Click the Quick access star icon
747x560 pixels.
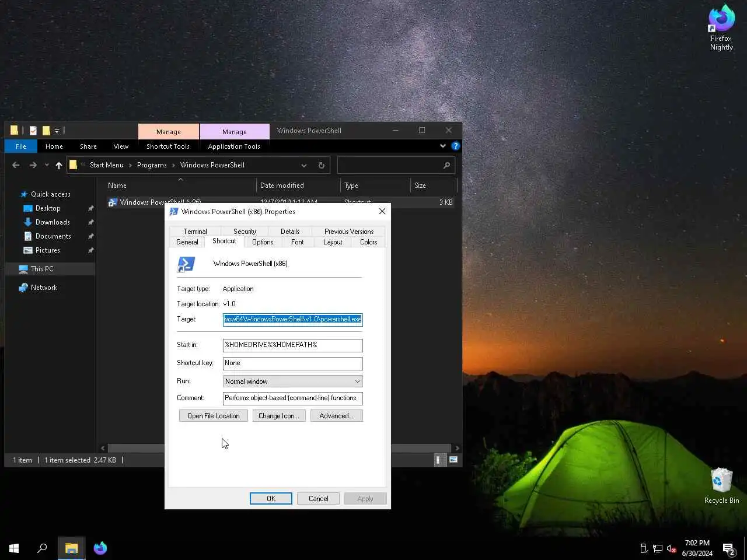point(24,194)
